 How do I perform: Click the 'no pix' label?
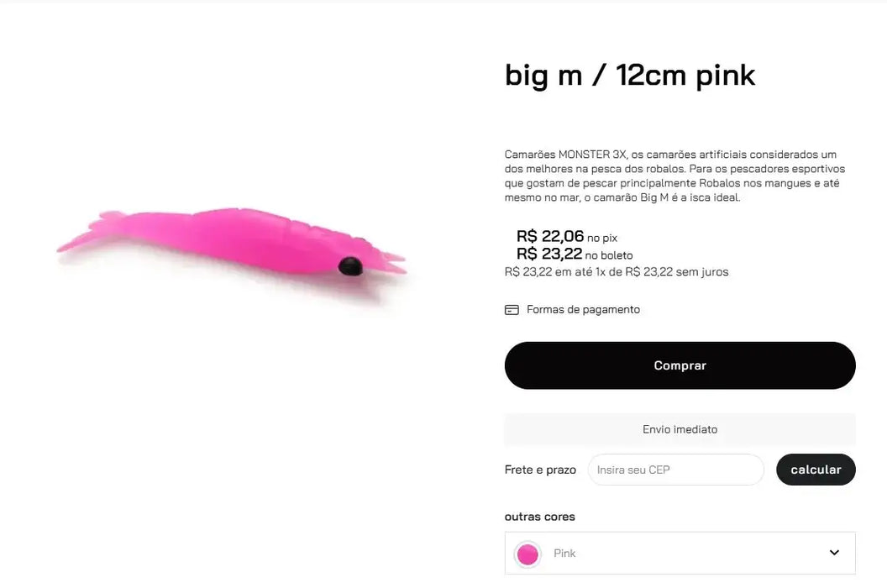click(x=602, y=239)
